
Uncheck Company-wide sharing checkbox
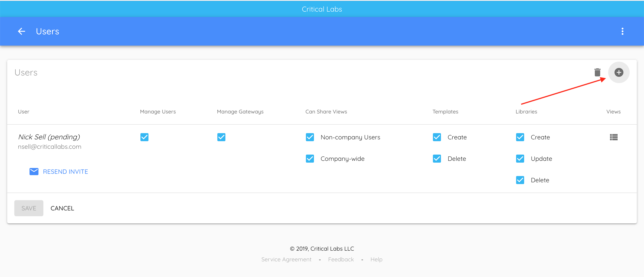[x=310, y=159]
